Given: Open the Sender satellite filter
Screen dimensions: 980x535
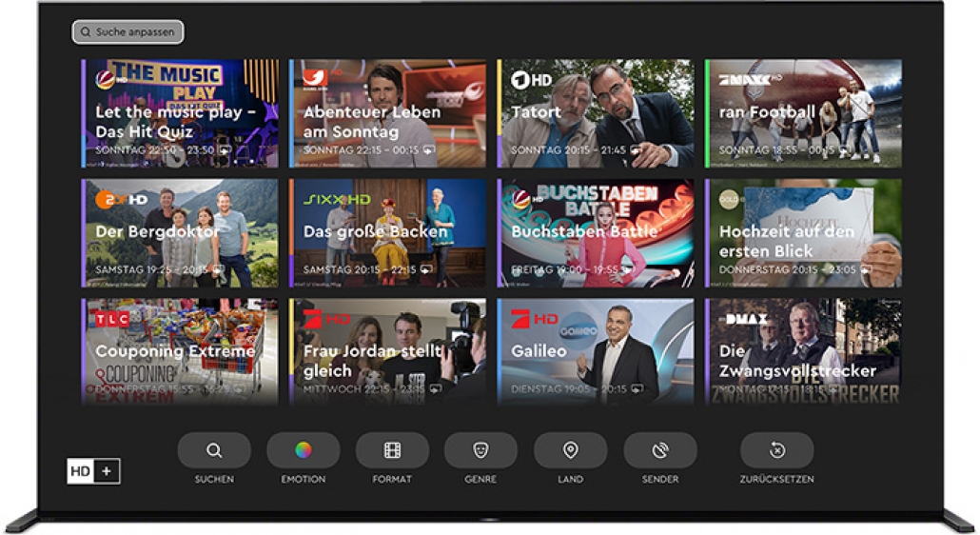Looking at the screenshot, I should 660,450.
